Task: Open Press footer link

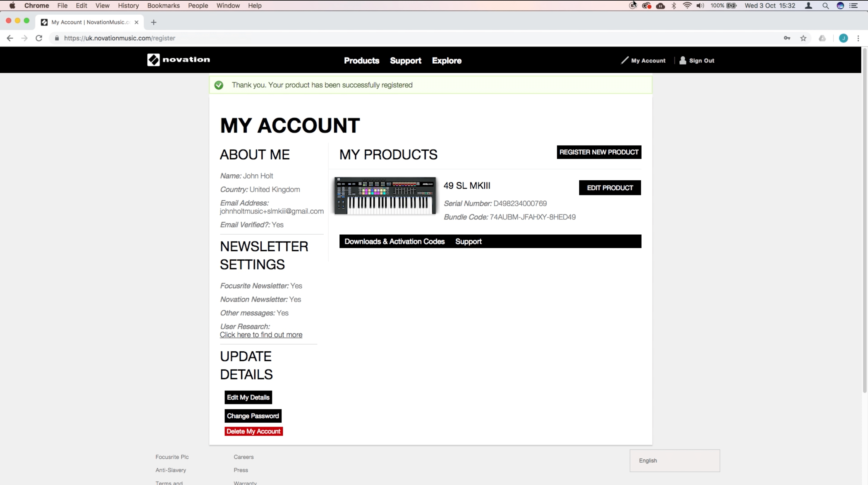Action: click(x=241, y=470)
